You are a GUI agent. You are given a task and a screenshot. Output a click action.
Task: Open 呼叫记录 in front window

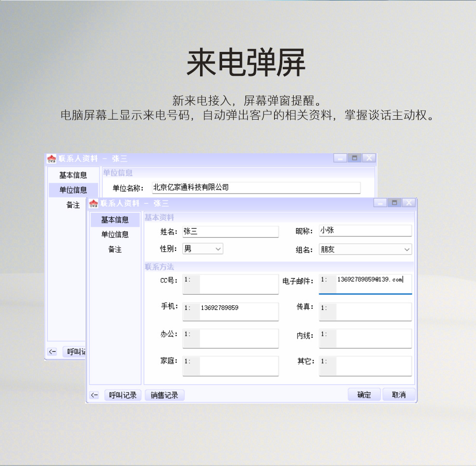[123, 395]
